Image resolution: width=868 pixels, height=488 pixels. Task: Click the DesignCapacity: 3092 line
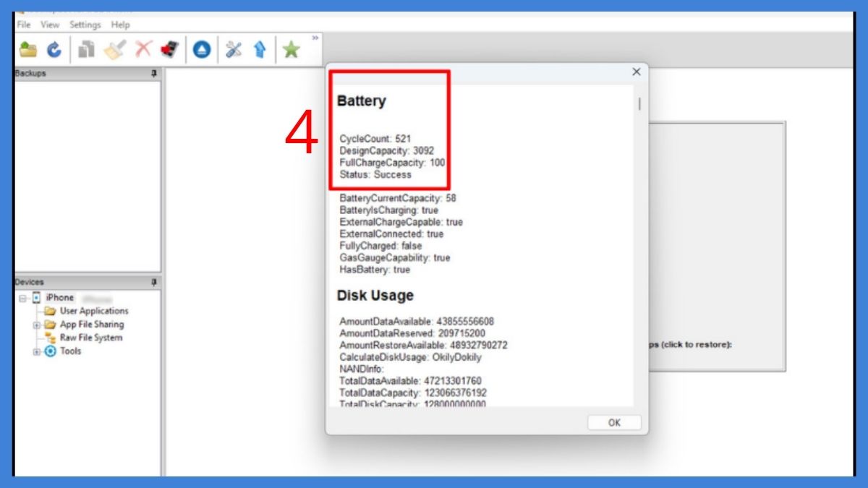pyautogui.click(x=387, y=151)
